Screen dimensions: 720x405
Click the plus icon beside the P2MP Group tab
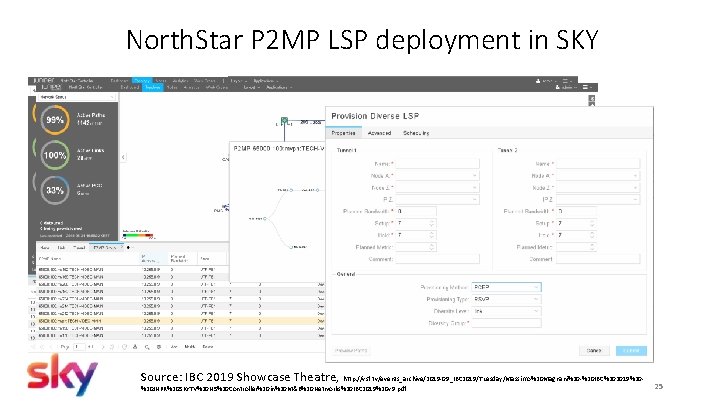[x=128, y=248]
